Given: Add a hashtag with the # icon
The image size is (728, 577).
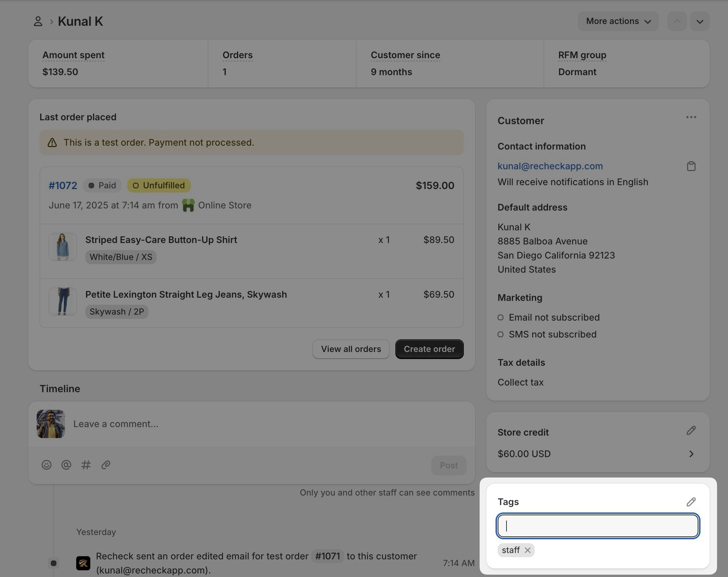Looking at the screenshot, I should tap(86, 465).
